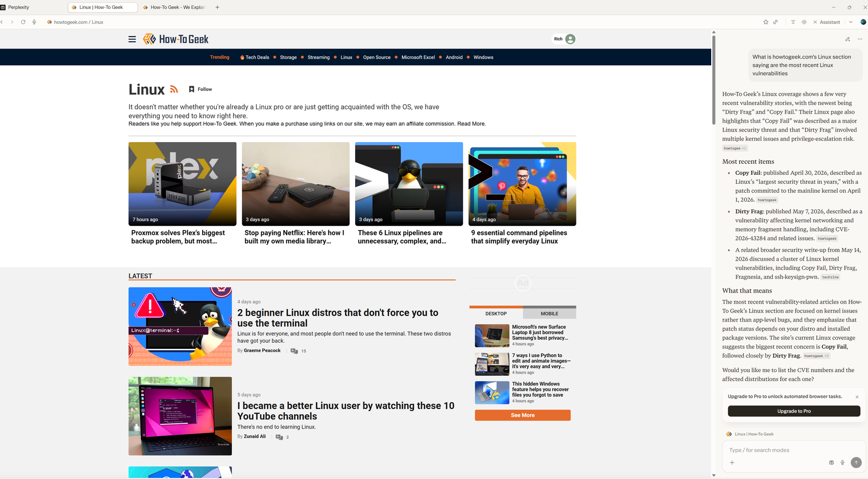The height and width of the screenshot is (479, 868).
Task: Copy page link with the chain icon
Action: click(x=775, y=22)
